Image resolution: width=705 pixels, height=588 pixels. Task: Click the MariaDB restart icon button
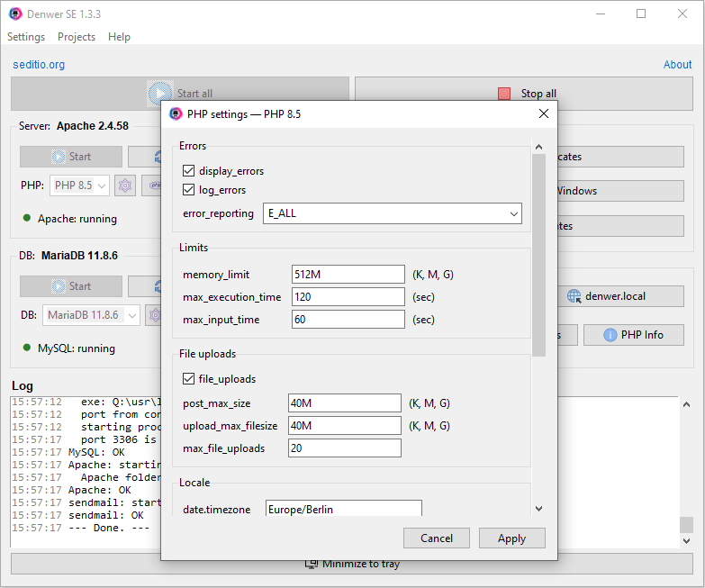tap(144, 286)
